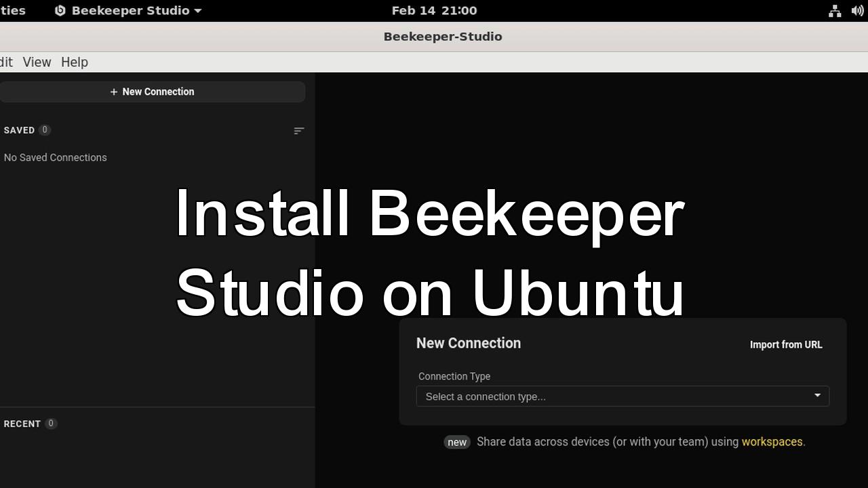This screenshot has width=868, height=488.
Task: Follow the workspaces link
Action: (772, 442)
